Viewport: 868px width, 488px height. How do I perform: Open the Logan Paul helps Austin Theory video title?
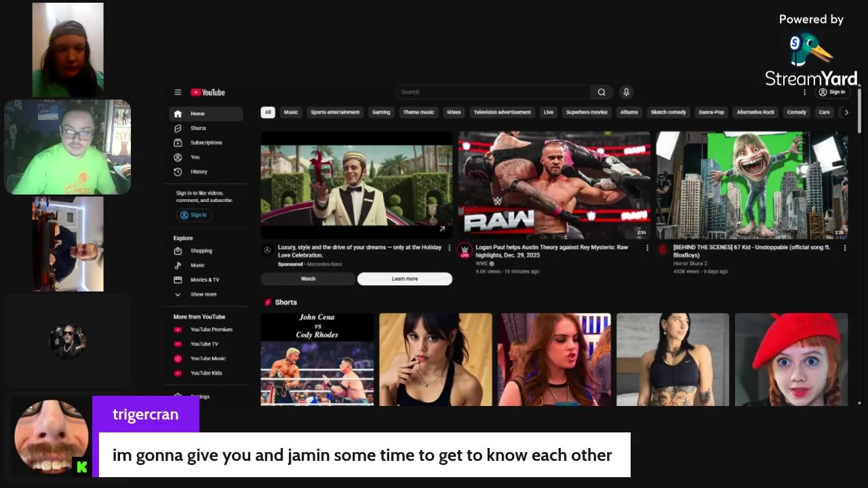point(552,251)
